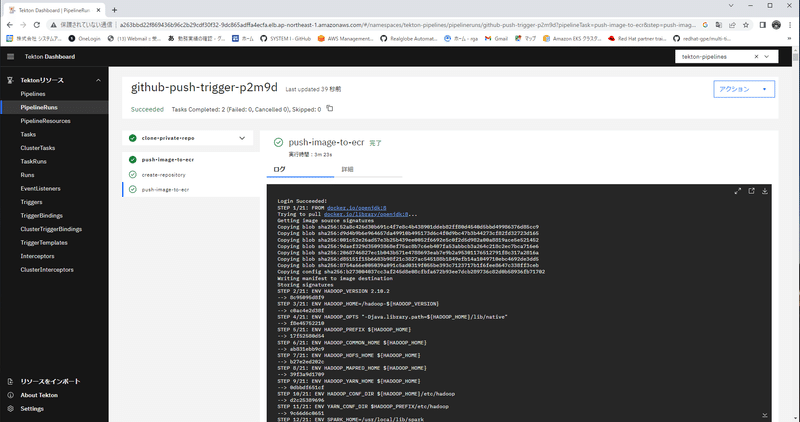
Task: Expand the clone-private-repo task
Action: click(242, 138)
